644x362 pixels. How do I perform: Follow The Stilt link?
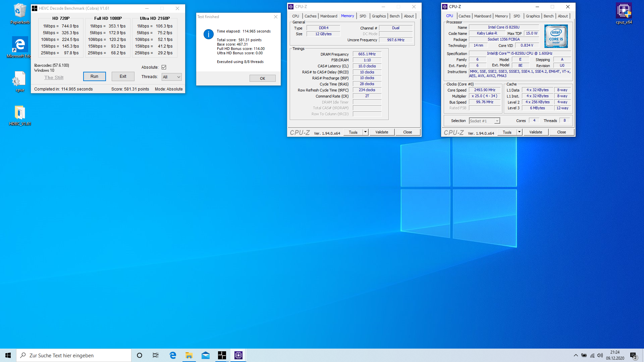point(54,77)
